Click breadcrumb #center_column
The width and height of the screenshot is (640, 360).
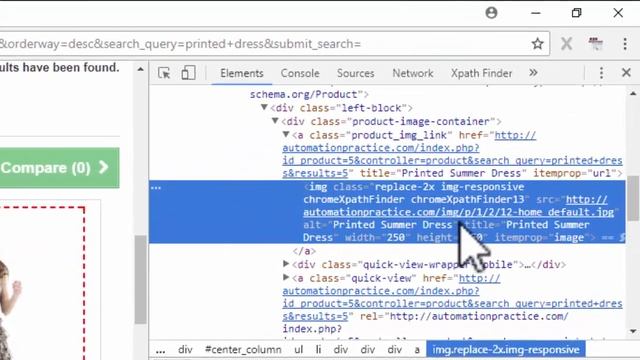(243, 350)
